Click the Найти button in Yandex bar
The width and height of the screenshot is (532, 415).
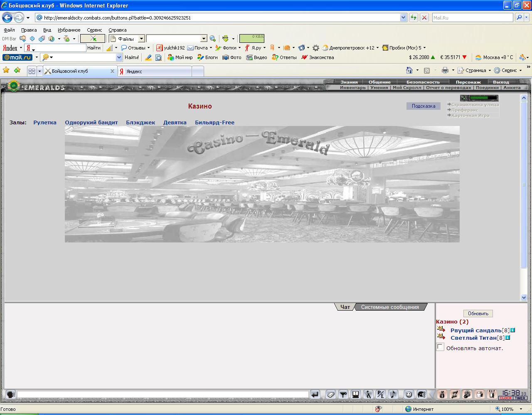[x=94, y=48]
